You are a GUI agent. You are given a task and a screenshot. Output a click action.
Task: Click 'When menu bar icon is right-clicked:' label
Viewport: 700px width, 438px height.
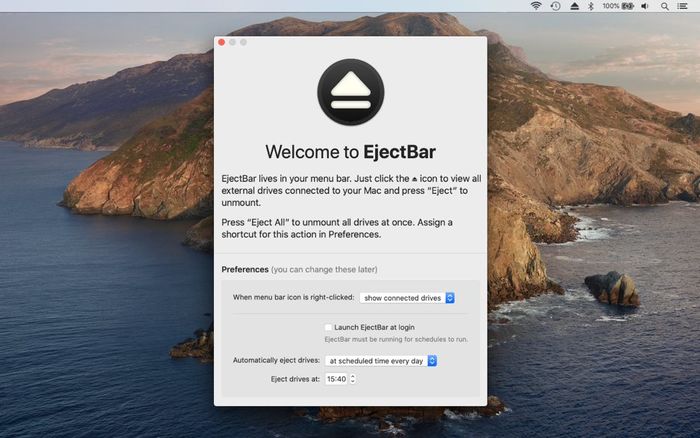click(x=293, y=297)
